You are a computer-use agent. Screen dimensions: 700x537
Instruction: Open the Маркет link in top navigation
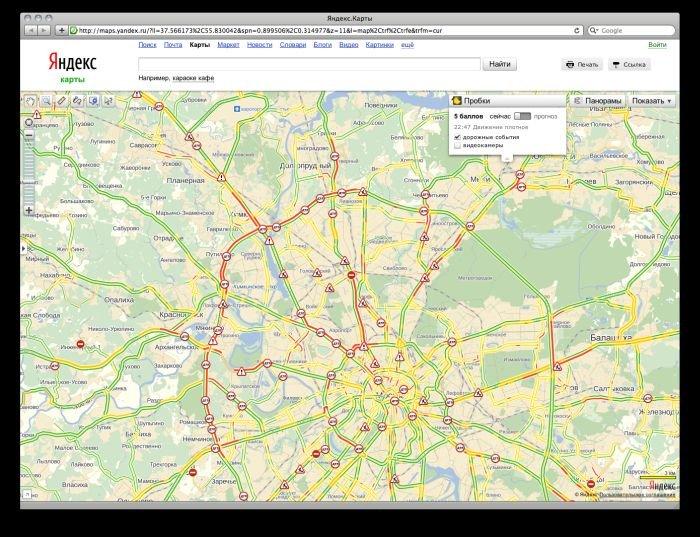228,45
